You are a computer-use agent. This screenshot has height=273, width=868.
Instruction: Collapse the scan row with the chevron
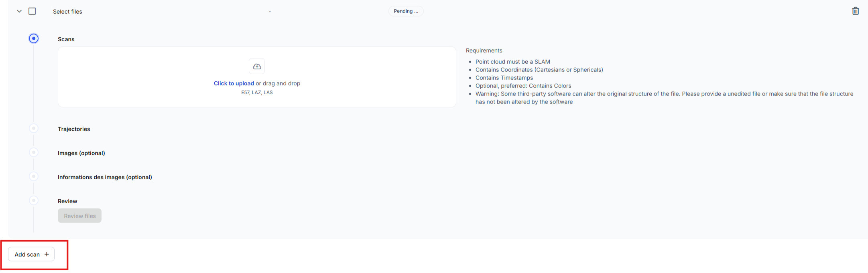click(19, 11)
